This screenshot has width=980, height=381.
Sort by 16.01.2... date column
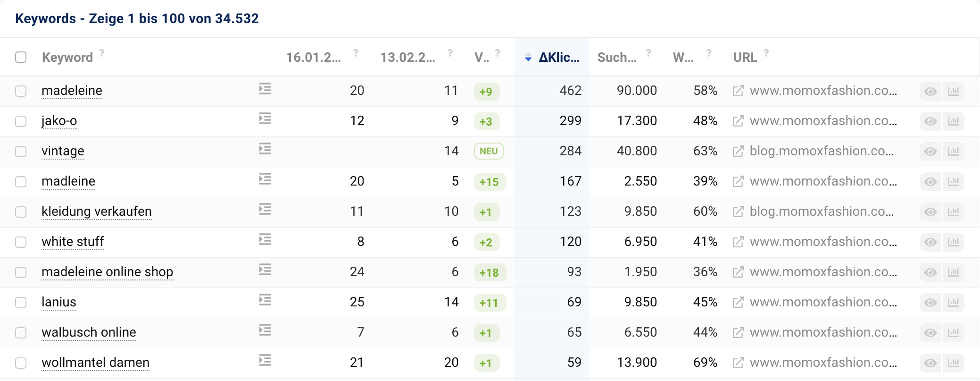[313, 58]
